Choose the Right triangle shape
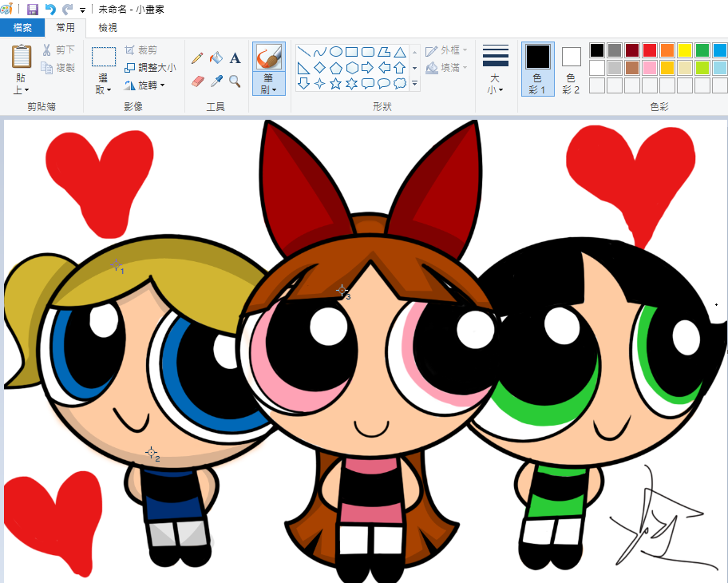The width and height of the screenshot is (728, 583). click(303, 69)
